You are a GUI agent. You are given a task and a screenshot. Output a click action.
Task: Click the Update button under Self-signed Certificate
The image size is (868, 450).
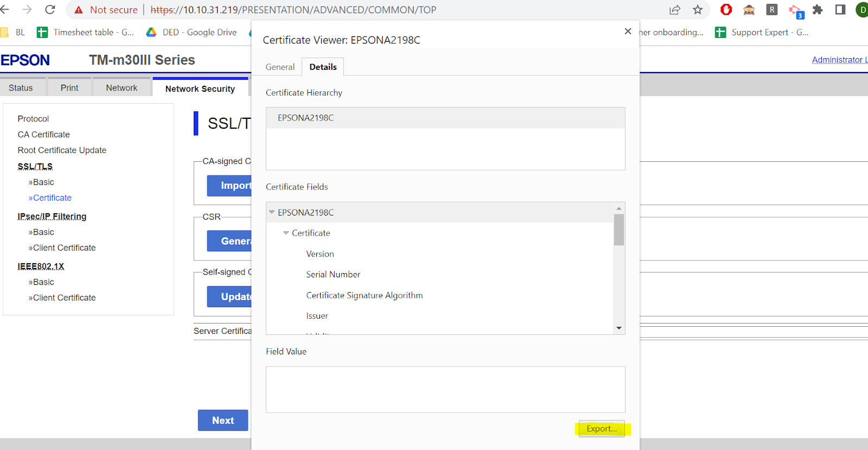click(229, 297)
